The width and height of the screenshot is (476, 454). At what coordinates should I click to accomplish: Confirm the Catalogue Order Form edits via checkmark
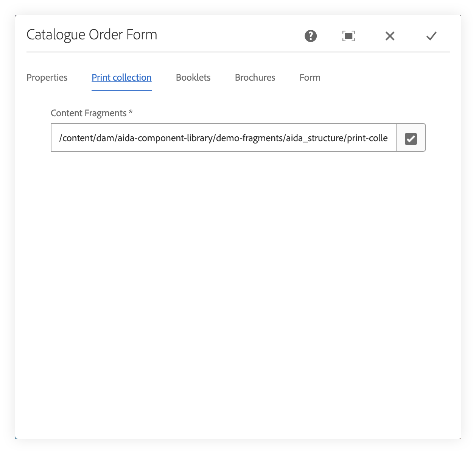[x=431, y=36]
